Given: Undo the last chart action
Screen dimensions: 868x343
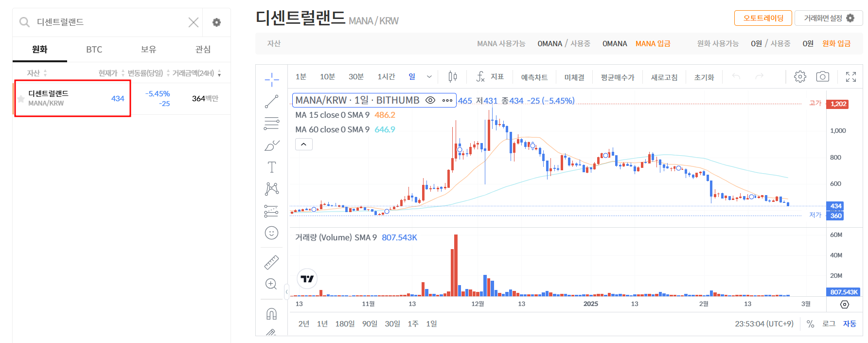Looking at the screenshot, I should coord(736,76).
